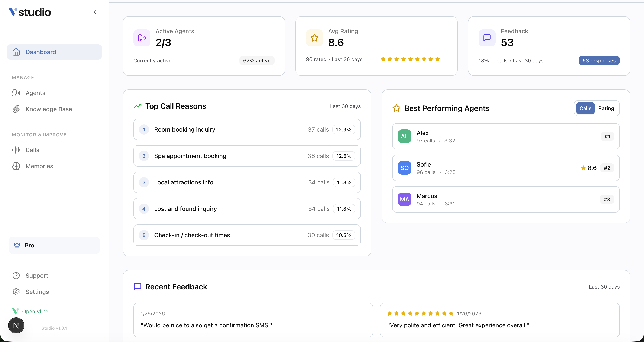The width and height of the screenshot is (644, 342).
Task: Go to Calls waveform sidebar item
Action: [x=32, y=150]
